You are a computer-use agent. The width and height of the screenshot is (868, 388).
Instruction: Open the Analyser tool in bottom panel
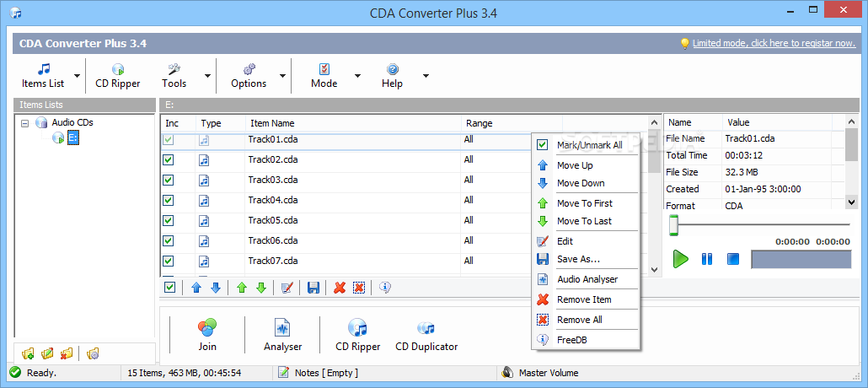point(283,336)
